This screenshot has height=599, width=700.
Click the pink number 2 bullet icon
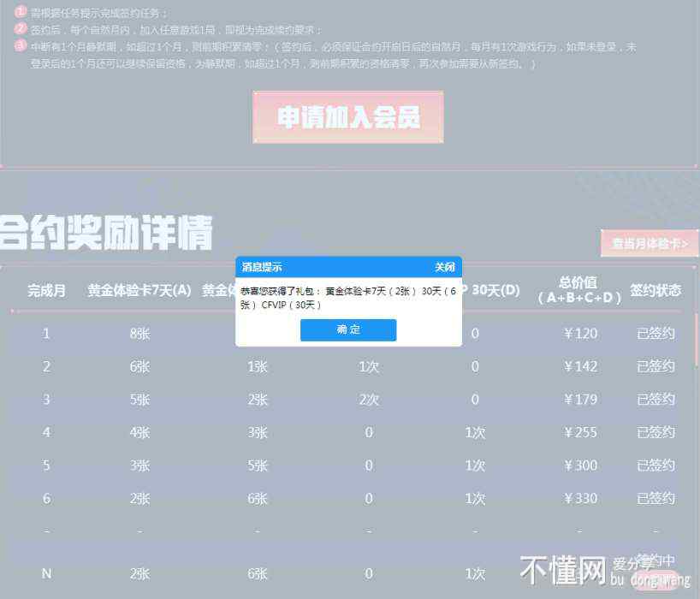[x=21, y=28]
